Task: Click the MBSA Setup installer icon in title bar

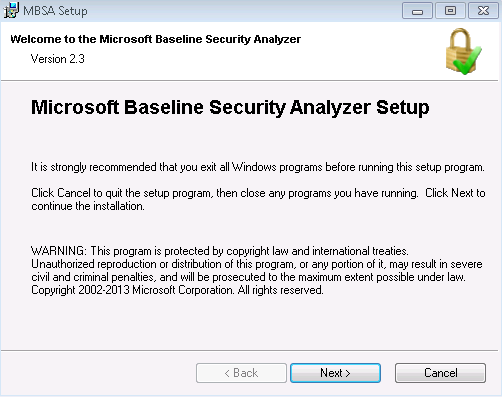Action: 11,10
